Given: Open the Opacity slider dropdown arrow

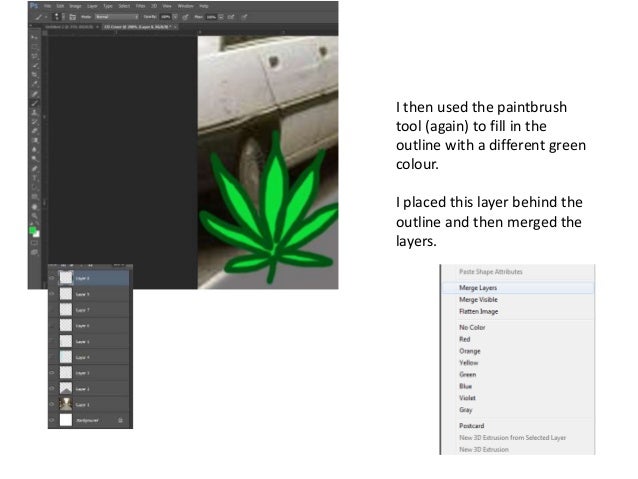Looking at the screenshot, I should [175, 17].
